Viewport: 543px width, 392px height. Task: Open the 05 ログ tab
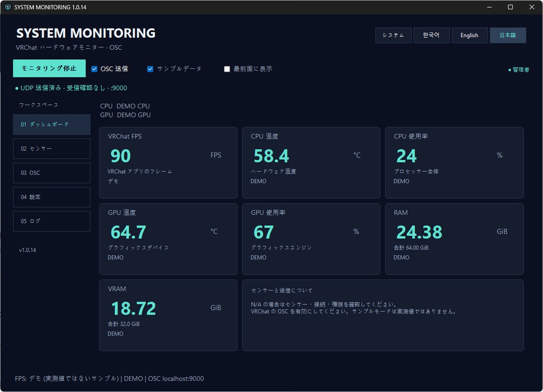point(51,221)
